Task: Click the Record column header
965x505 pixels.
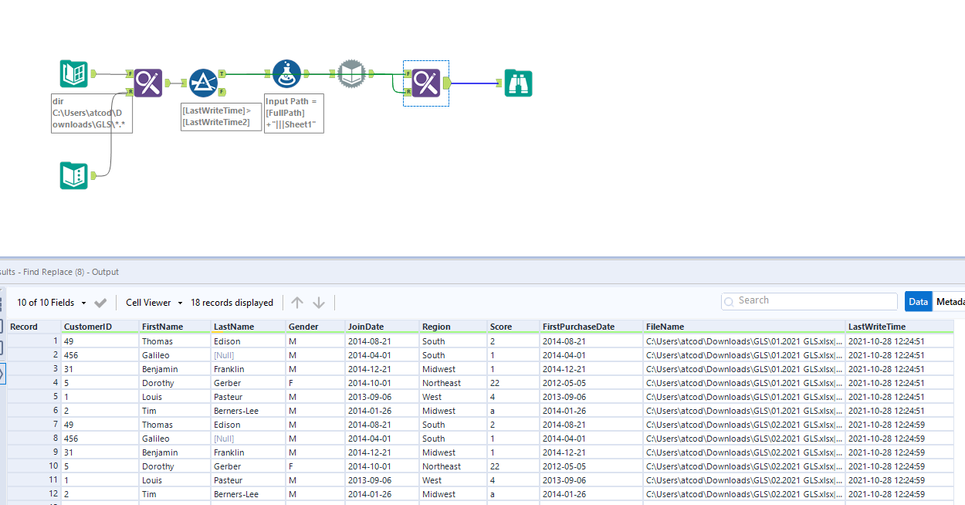Action: coord(34,327)
